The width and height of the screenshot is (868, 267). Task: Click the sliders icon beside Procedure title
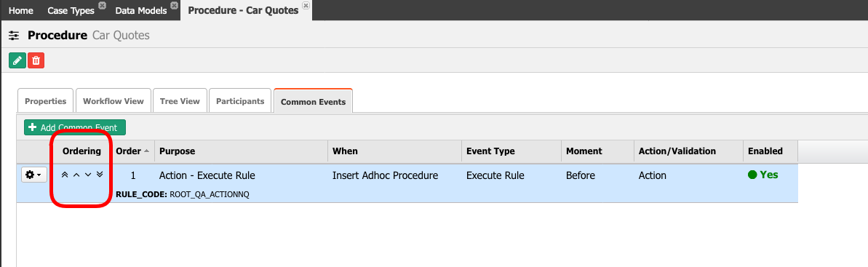[15, 36]
